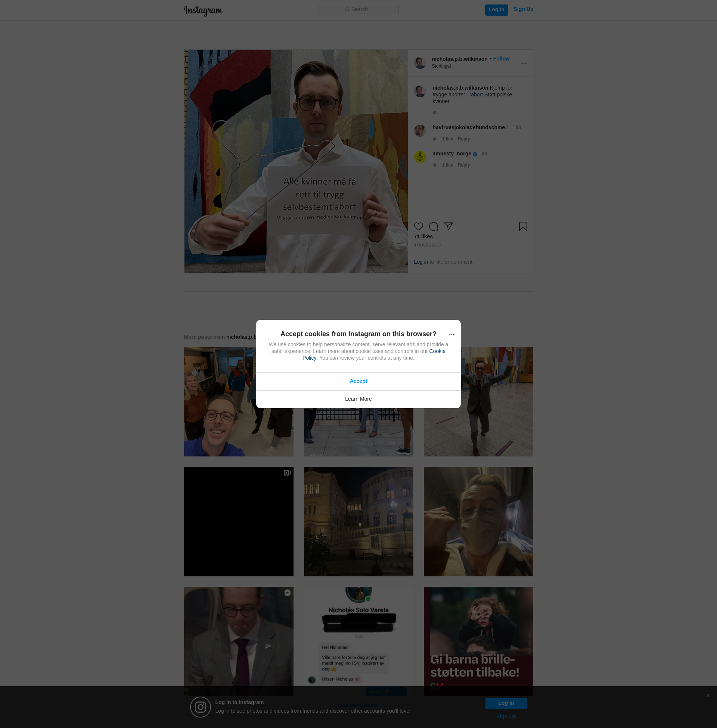View likes on havfruesjokoladehundschme comment
Image resolution: width=717 pixels, height=728 pixels.
447,139
